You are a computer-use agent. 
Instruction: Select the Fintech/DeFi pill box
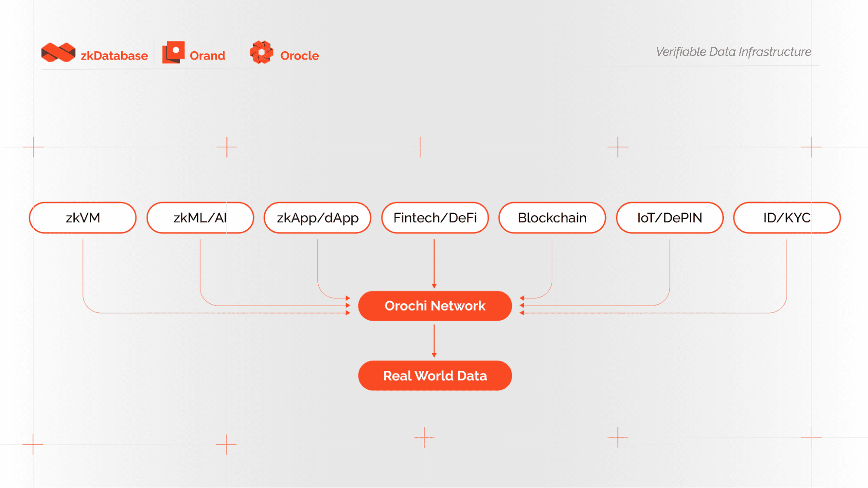click(435, 218)
